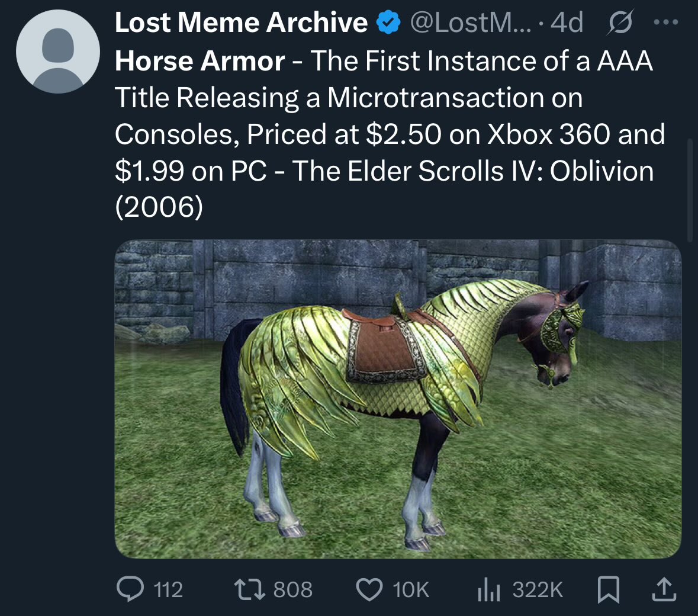This screenshot has height=616, width=698.
Task: Open the Lost Meme Archive display name
Action: [x=241, y=23]
